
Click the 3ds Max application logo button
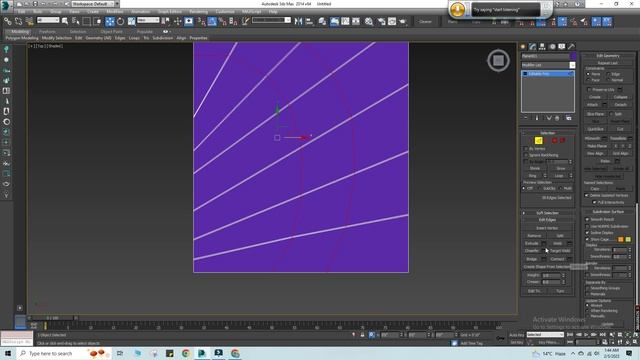tap(6, 5)
